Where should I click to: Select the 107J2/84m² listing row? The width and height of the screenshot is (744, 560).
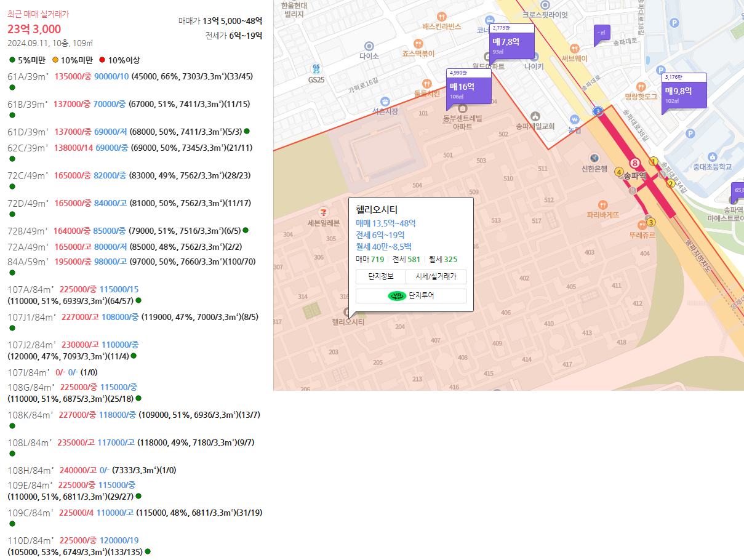73,350
